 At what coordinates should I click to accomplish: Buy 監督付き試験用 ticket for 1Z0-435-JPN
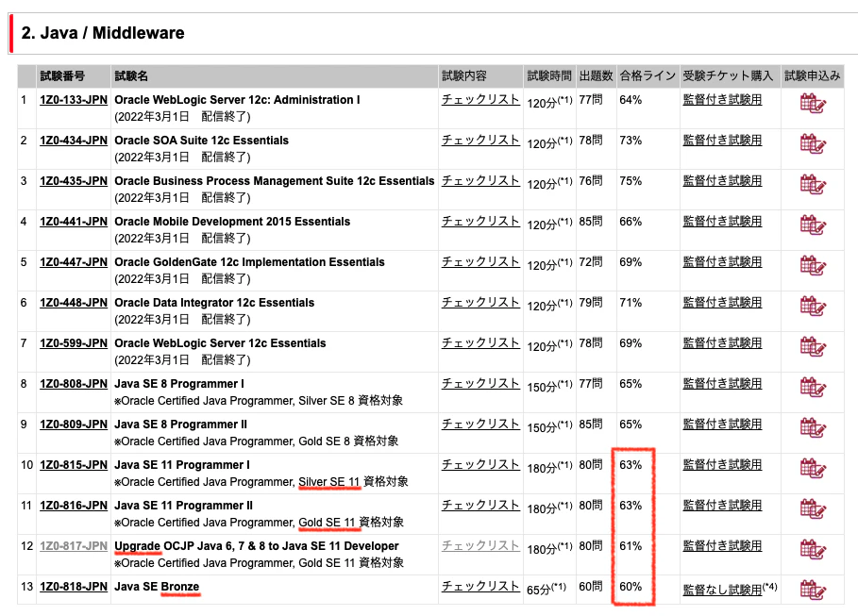point(722,180)
